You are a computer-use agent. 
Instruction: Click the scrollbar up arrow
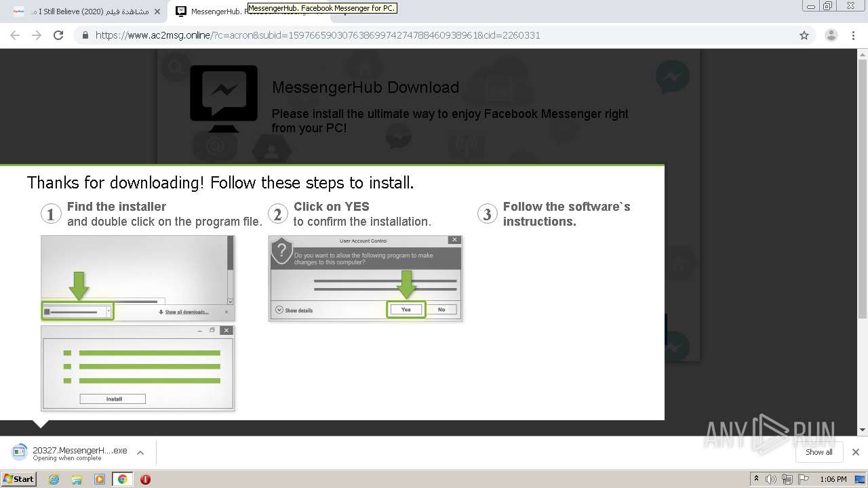[863, 54]
